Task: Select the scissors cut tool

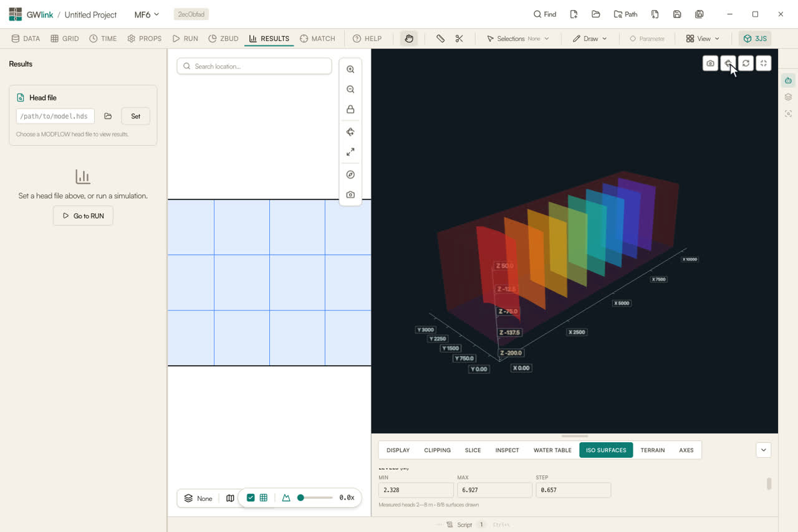Action: click(459, 39)
